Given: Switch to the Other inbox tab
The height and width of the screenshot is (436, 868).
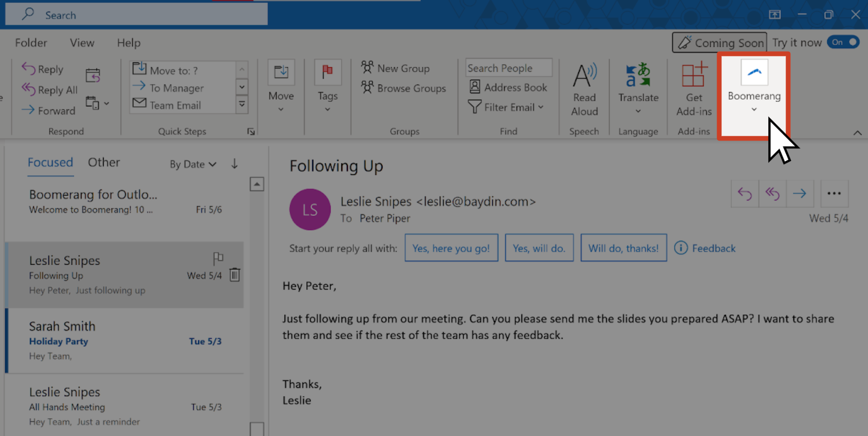Looking at the screenshot, I should click(104, 162).
